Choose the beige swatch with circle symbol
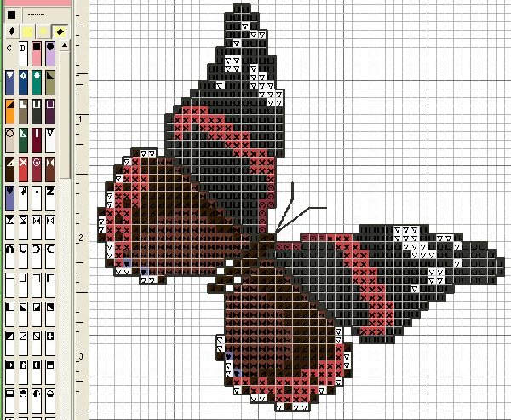This screenshot has height=420, width=511. pos(9,137)
